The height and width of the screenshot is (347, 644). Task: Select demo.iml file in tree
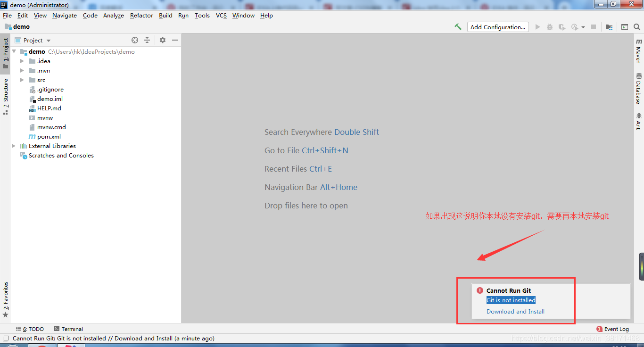click(x=45, y=99)
